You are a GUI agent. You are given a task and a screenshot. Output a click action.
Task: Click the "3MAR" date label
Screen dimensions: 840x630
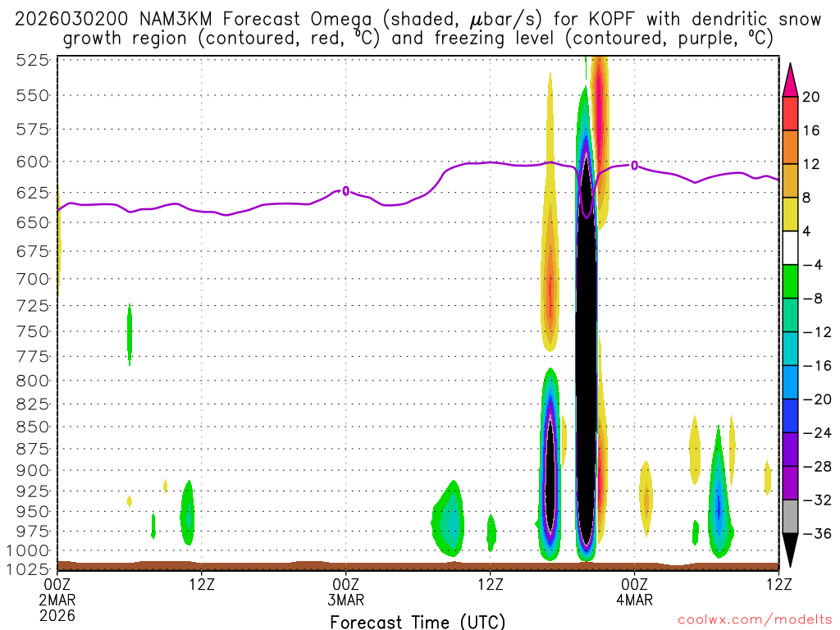tap(346, 600)
